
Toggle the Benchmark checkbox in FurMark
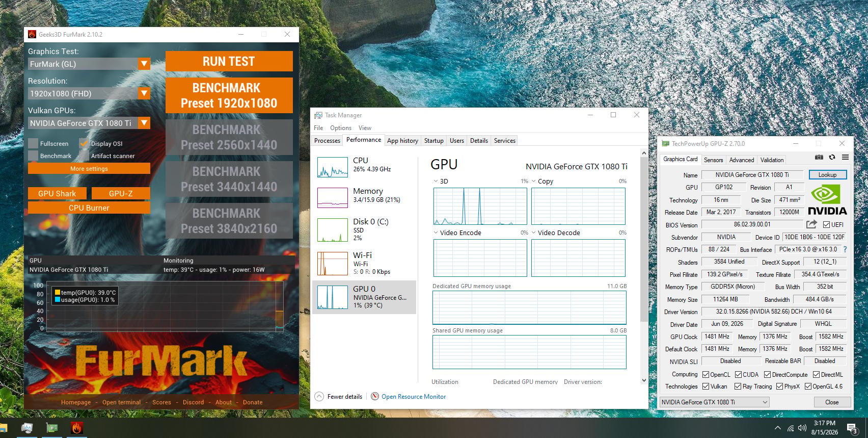33,156
